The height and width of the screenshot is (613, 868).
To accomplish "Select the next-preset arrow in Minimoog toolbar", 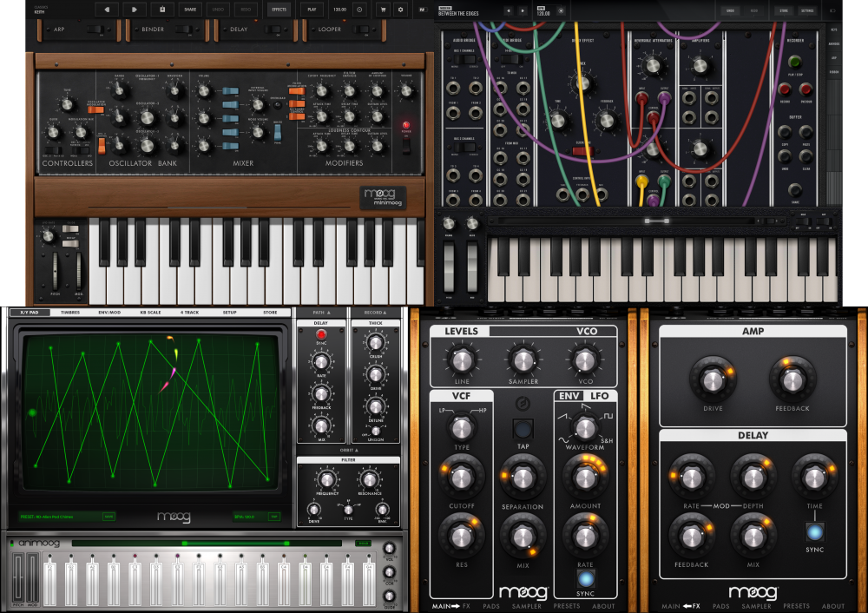I will (134, 10).
